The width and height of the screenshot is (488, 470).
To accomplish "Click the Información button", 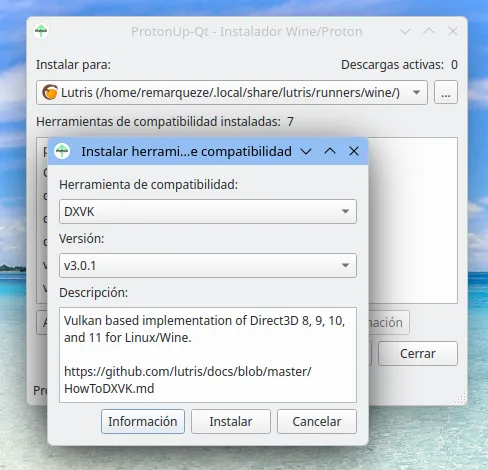I will [143, 422].
